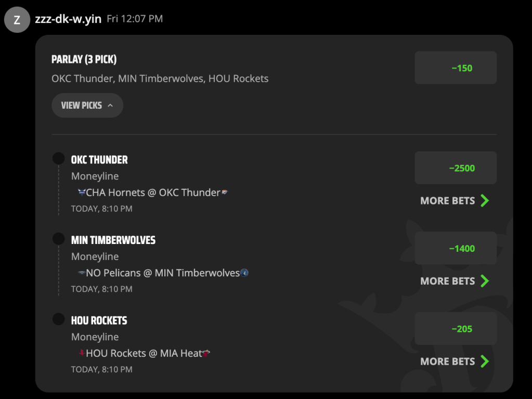Click the green arrow next to OKC Thunder More Bets

(x=485, y=200)
